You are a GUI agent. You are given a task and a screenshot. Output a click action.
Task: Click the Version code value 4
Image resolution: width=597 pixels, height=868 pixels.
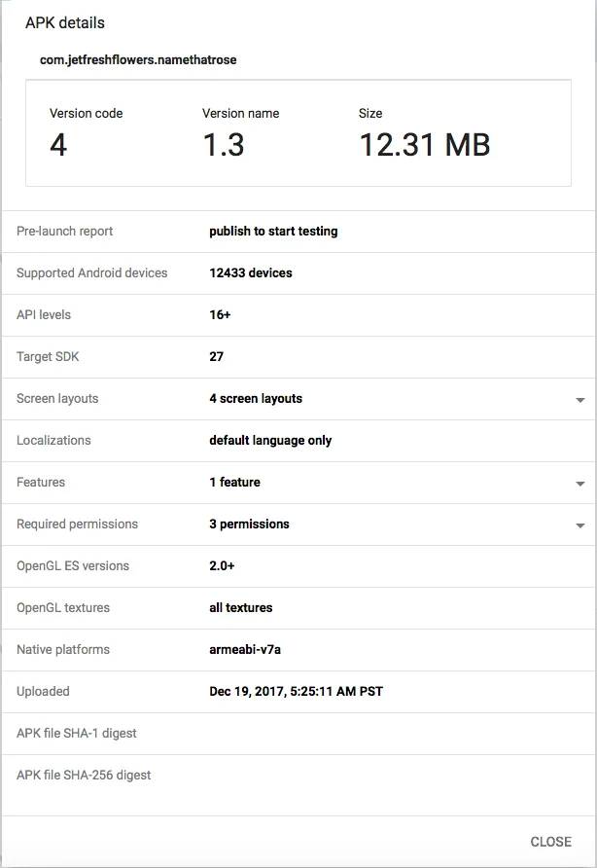click(x=58, y=145)
